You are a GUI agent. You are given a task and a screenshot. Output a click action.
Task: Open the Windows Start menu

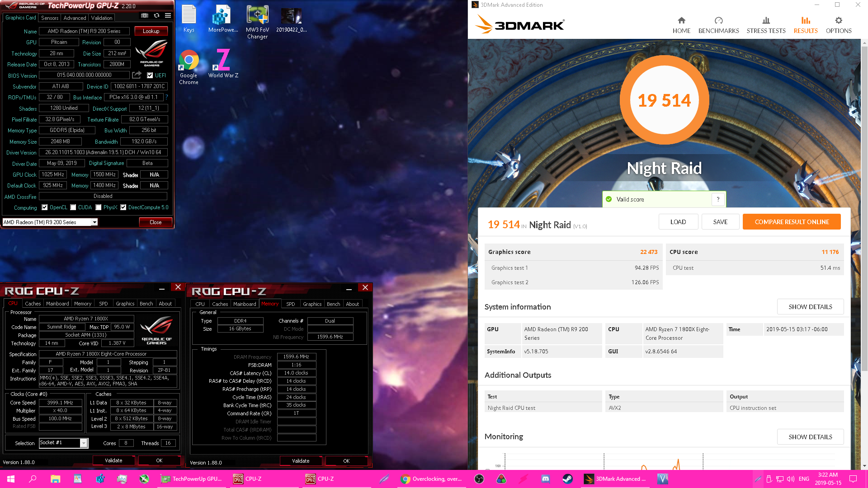point(11,479)
